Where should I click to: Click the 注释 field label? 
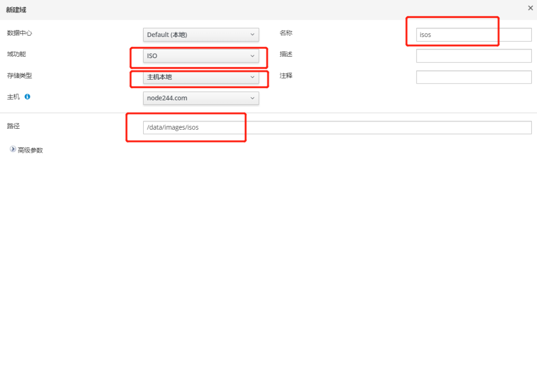pyautogui.click(x=286, y=75)
